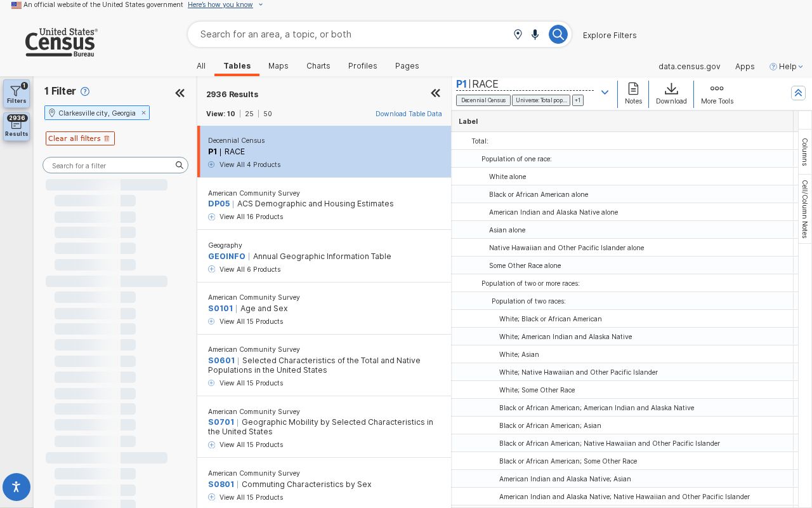The width and height of the screenshot is (812, 508).
Task: Open the accessibility options button
Action: pos(16,487)
